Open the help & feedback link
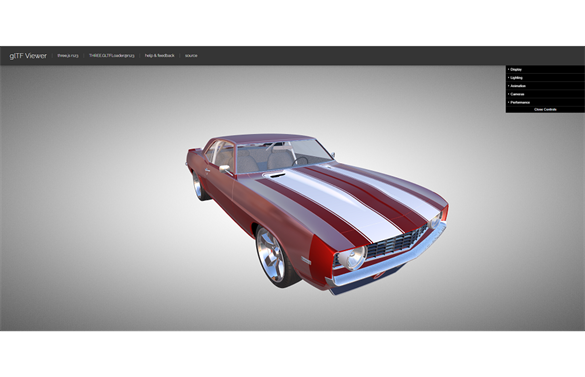Image resolution: width=585 pixels, height=377 pixels. 159,56
